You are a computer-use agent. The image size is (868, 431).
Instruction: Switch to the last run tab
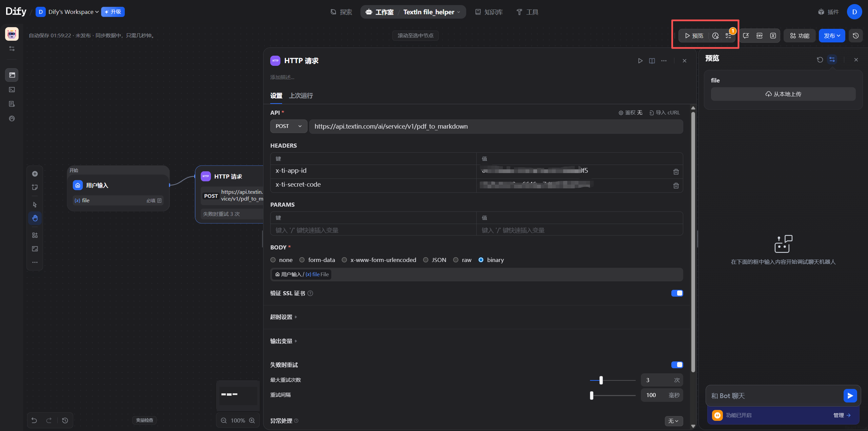pos(301,96)
